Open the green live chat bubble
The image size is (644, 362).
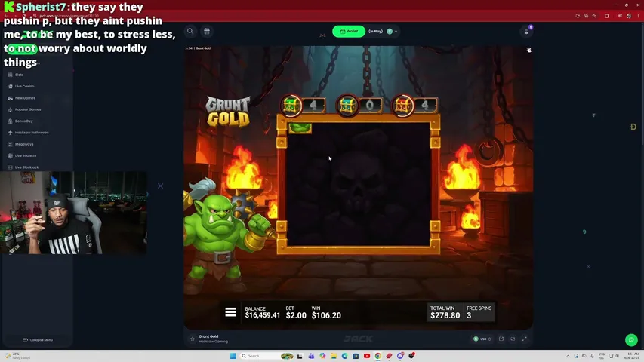(x=631, y=340)
